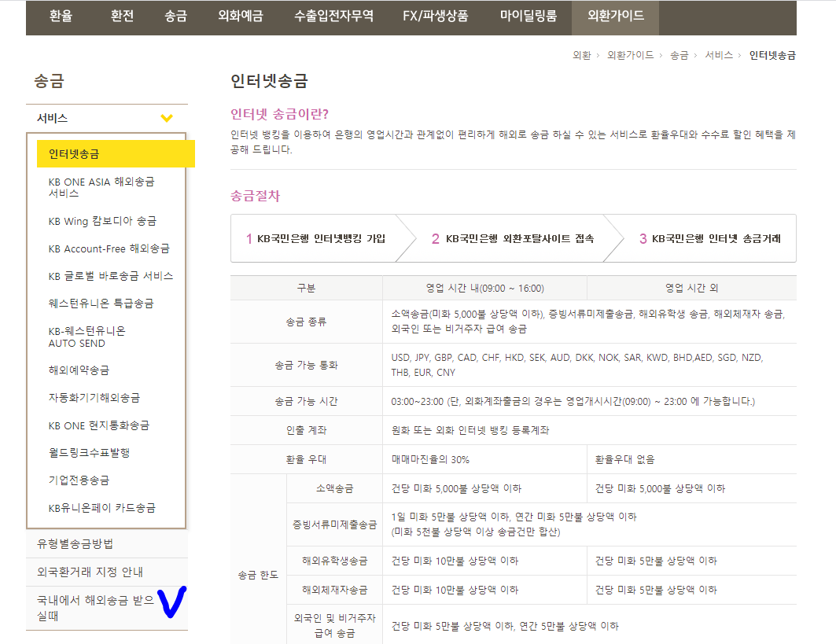
Task: Click the 영업 시간 외 column header
Action: [x=691, y=289]
